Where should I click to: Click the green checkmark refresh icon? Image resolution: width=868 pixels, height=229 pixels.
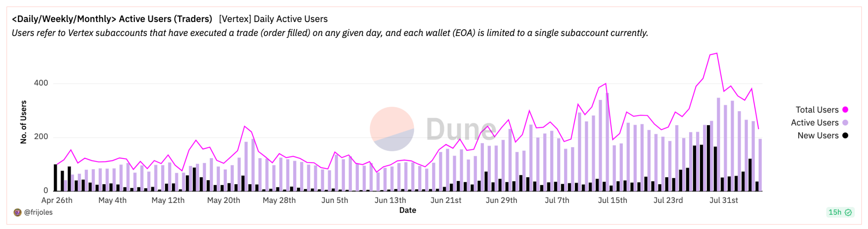848,212
